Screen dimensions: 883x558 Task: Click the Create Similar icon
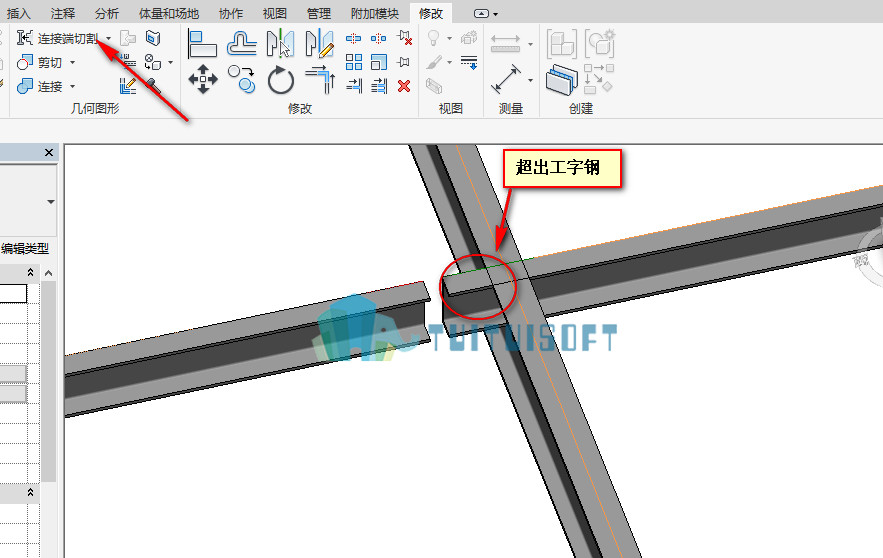(598, 79)
